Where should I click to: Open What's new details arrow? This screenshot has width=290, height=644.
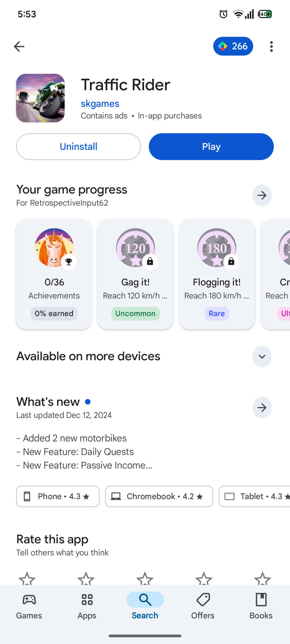262,408
